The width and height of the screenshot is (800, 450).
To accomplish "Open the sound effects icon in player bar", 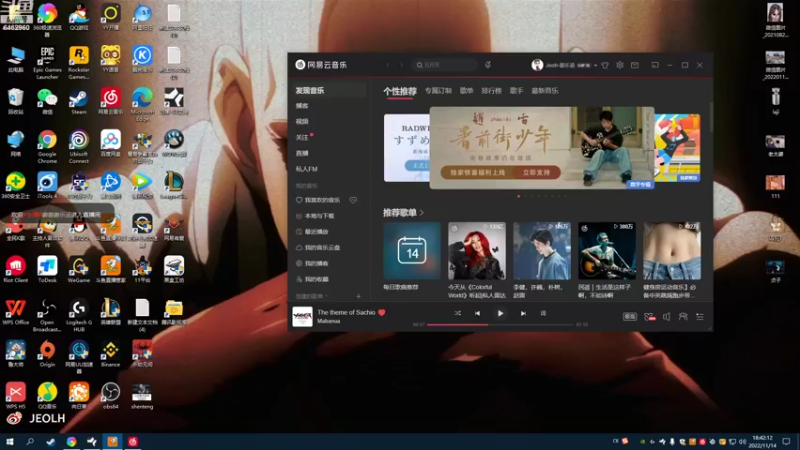I will (x=649, y=317).
